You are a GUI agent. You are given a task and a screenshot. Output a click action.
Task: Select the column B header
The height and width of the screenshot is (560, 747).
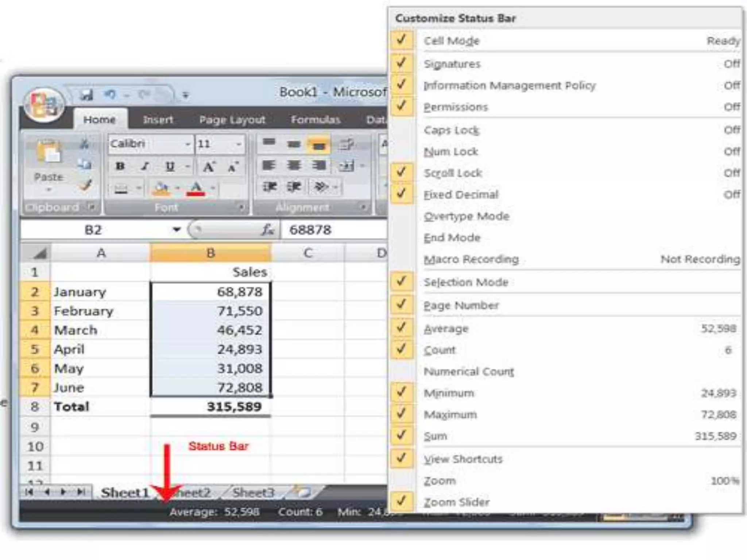[210, 253]
